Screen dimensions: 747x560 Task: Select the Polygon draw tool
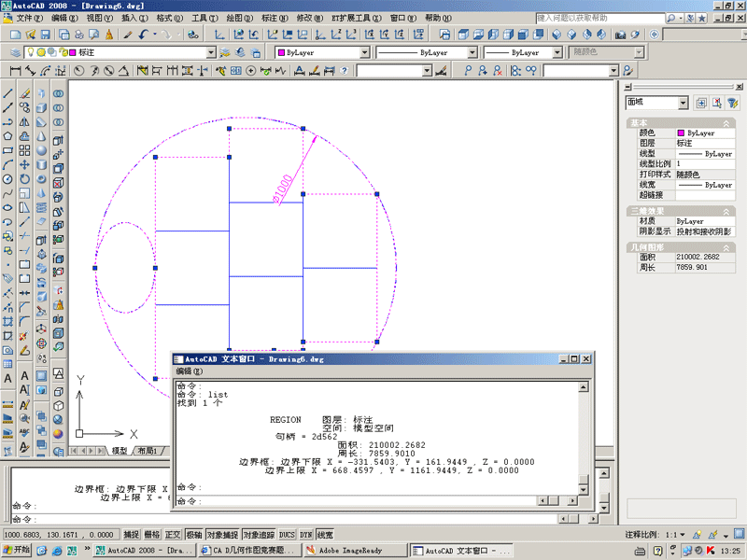(7, 136)
